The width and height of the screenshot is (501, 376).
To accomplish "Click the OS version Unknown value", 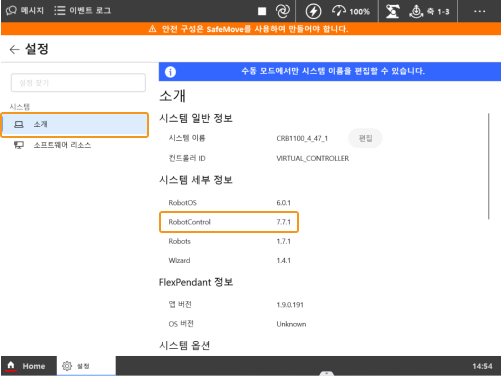I will click(291, 324).
